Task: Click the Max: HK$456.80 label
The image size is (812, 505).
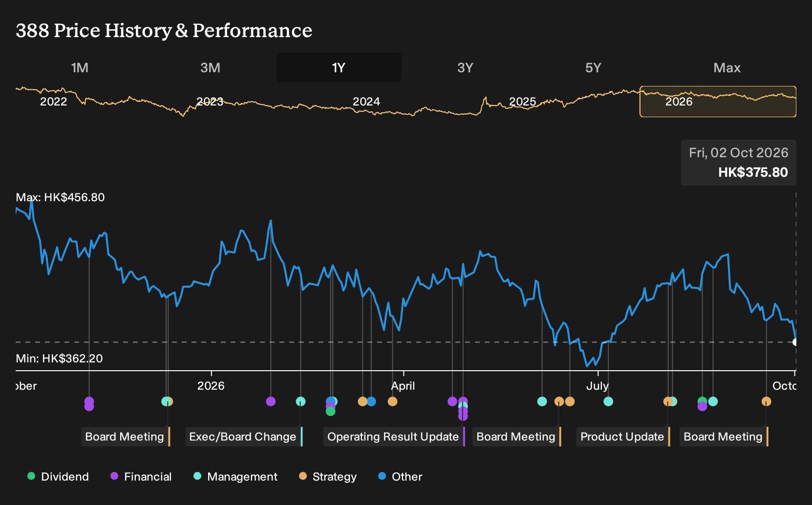Action: tap(60, 197)
